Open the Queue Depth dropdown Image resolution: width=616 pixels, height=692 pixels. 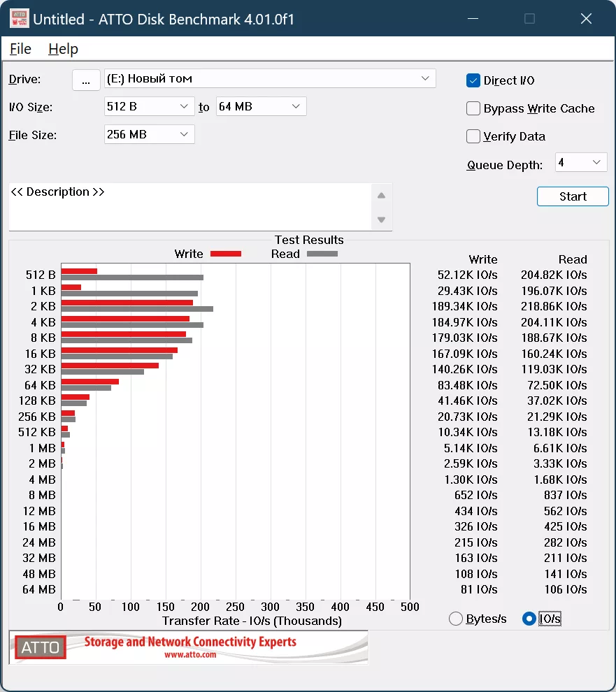point(581,162)
